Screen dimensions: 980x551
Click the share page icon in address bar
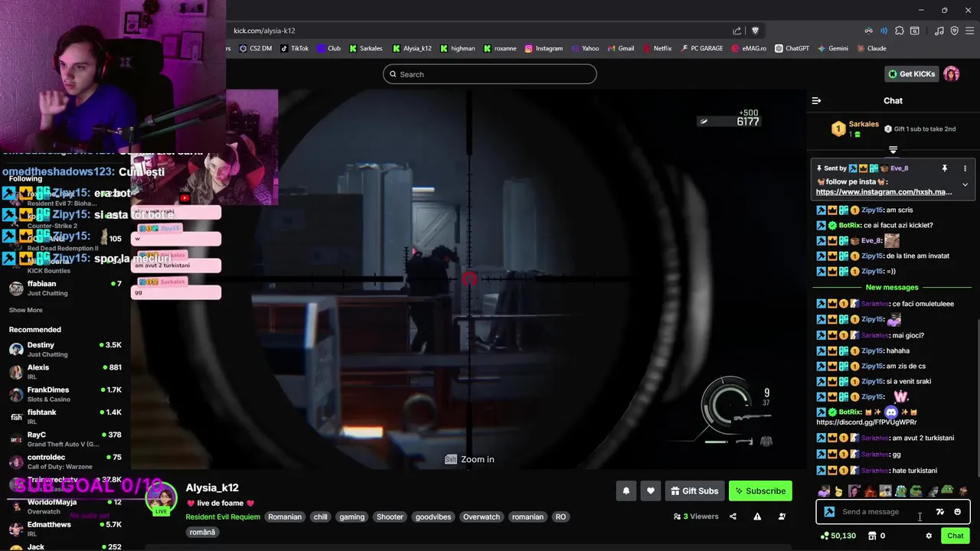click(x=737, y=31)
